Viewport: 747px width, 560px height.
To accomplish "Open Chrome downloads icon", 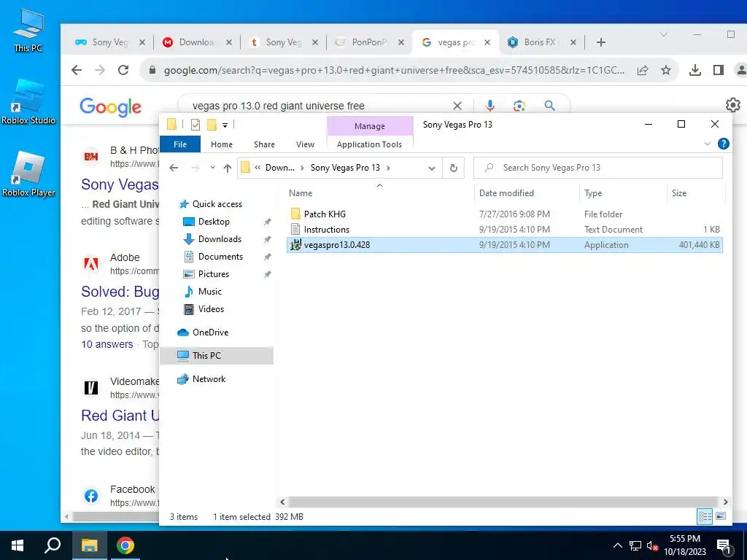I will pos(695,71).
